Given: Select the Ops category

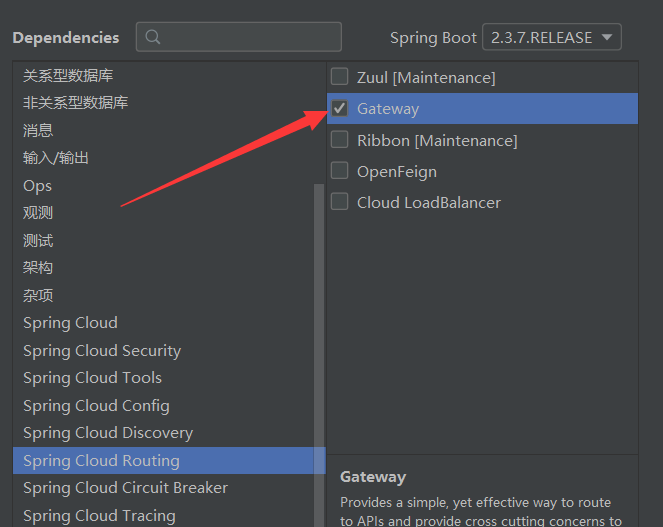Looking at the screenshot, I should click(38, 186).
